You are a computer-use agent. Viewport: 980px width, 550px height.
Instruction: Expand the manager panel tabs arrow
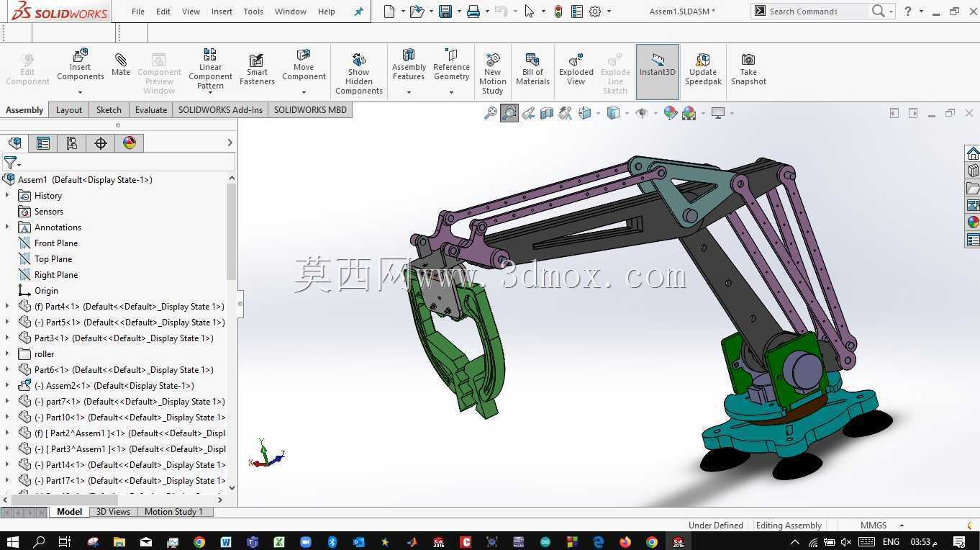[230, 143]
